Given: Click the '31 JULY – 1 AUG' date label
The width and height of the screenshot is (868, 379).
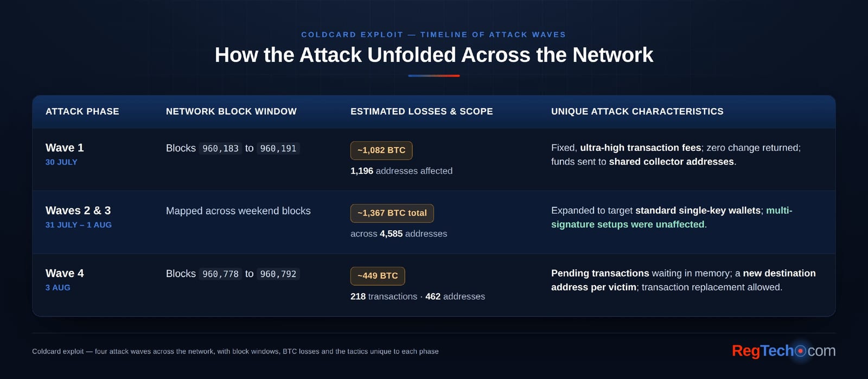Looking at the screenshot, I should pyautogui.click(x=79, y=225).
